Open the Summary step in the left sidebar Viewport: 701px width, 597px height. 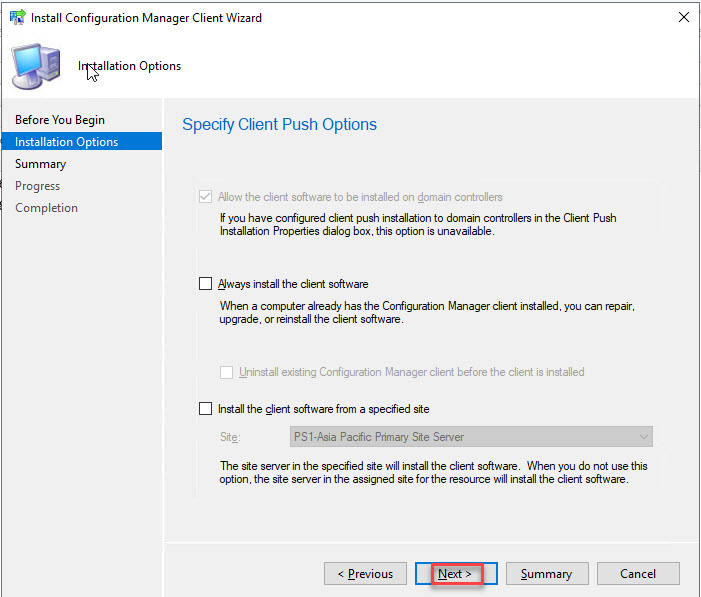(40, 164)
